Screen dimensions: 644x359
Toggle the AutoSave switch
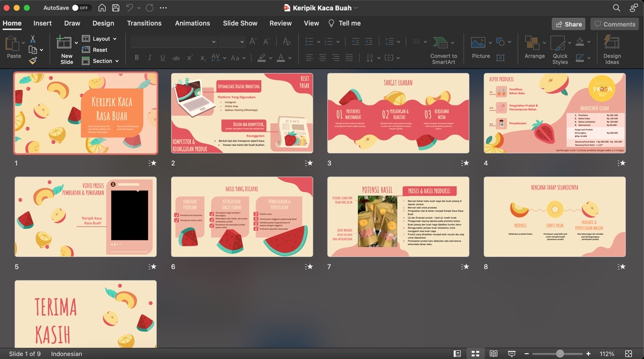[x=80, y=8]
